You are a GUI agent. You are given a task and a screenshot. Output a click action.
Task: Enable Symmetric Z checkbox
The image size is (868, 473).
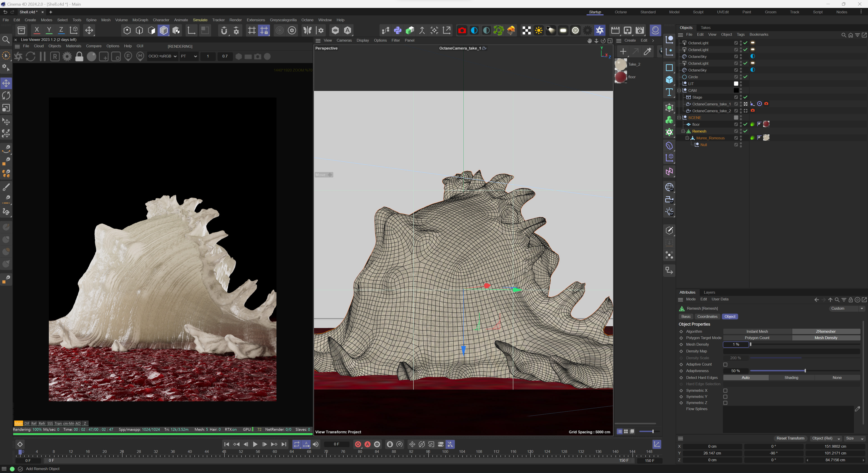tap(725, 403)
